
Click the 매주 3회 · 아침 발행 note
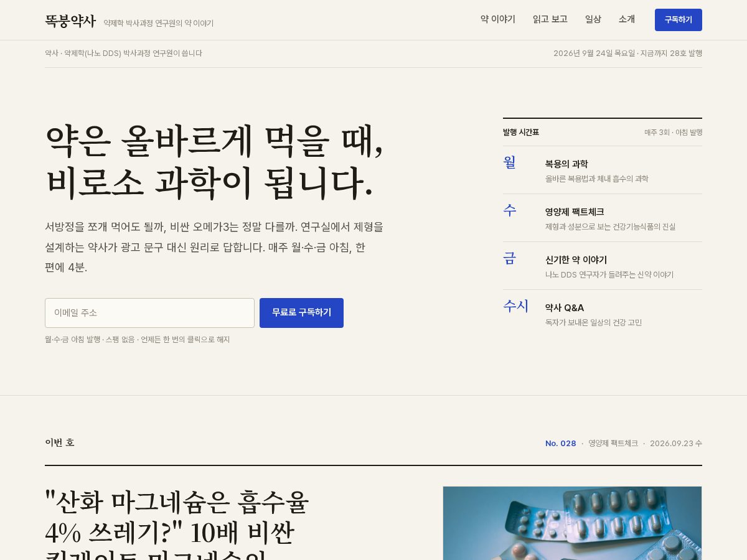(x=674, y=133)
